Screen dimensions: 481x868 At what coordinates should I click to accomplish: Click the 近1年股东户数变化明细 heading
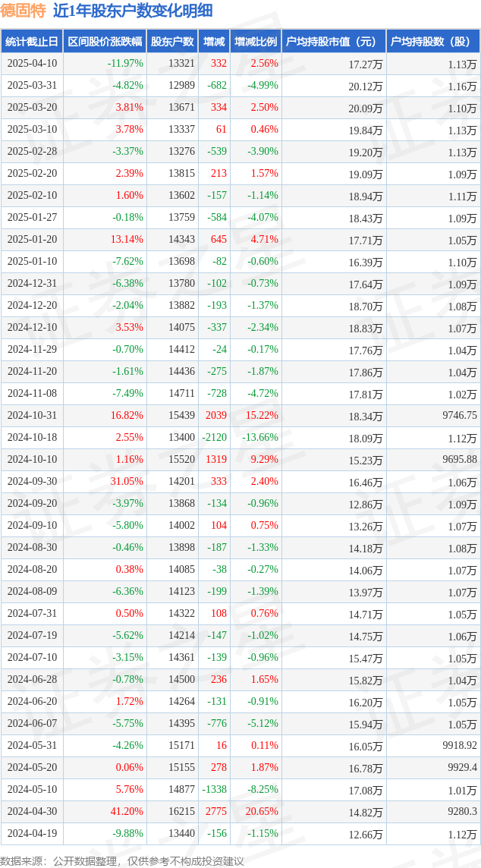132,11
